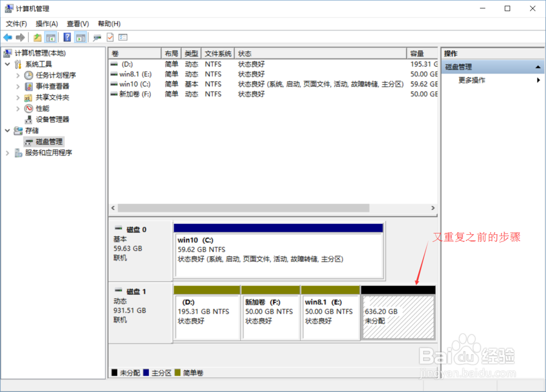Select the (D:) volume row in list

274,64
